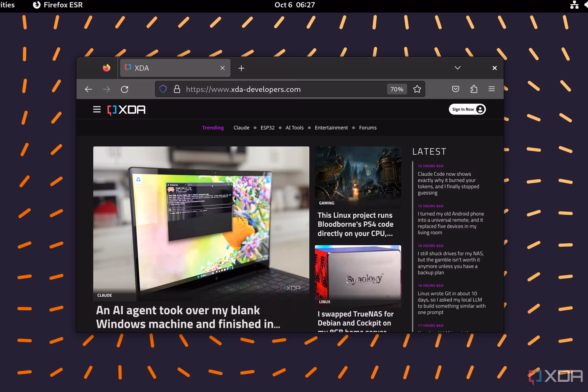The width and height of the screenshot is (588, 392).
Task: Open the tracking protection shield icon
Action: pos(163,89)
